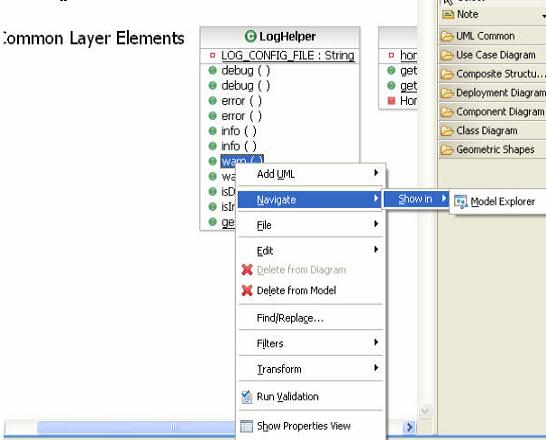Click the Class Diagram folder icon
This screenshot has width=546, height=440.
(447, 131)
